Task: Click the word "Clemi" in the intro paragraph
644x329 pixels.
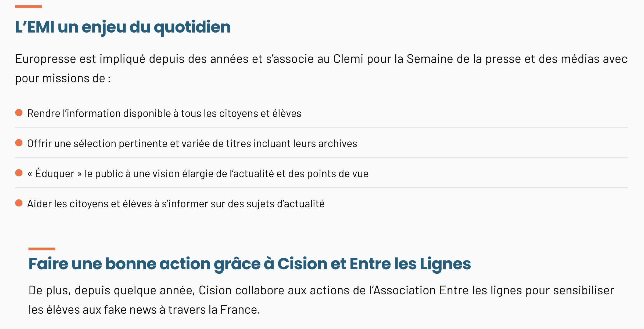Action: click(x=348, y=59)
